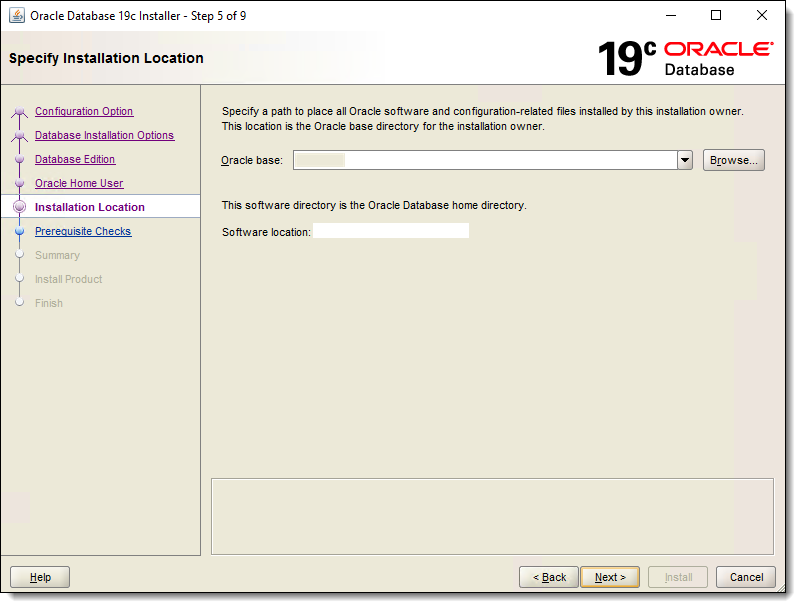Advance with the Next button
This screenshot has height=608, width=801.
pos(610,577)
